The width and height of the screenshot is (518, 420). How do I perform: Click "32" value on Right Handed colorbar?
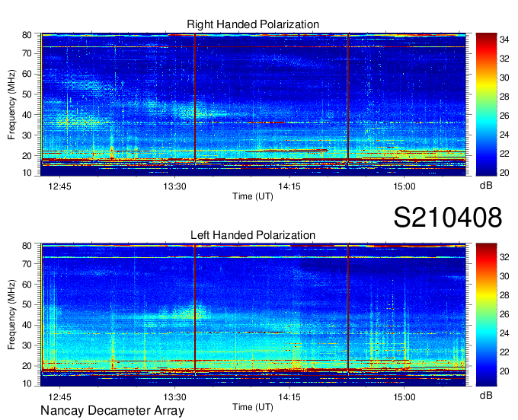point(504,59)
